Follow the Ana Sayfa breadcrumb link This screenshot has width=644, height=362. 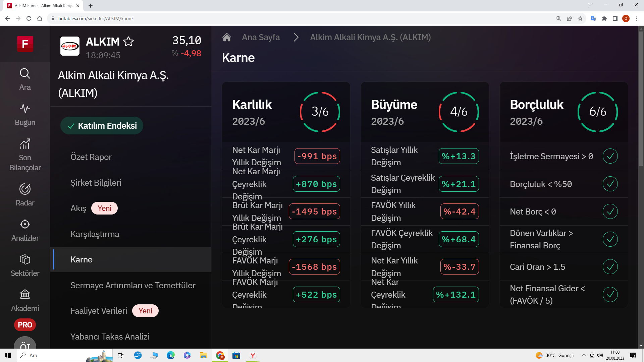261,37
